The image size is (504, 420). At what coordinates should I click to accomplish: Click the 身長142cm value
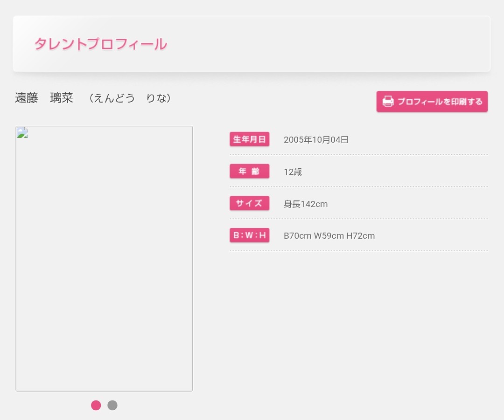[x=306, y=204]
